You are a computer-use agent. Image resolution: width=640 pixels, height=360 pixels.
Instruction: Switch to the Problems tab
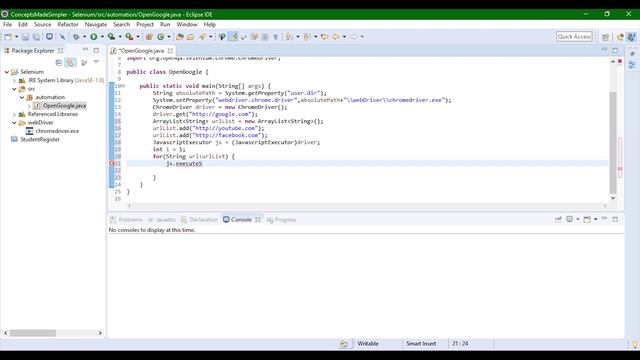pyautogui.click(x=126, y=220)
